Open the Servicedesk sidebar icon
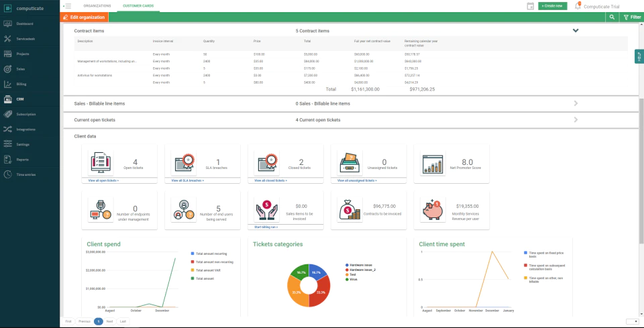 coord(7,39)
